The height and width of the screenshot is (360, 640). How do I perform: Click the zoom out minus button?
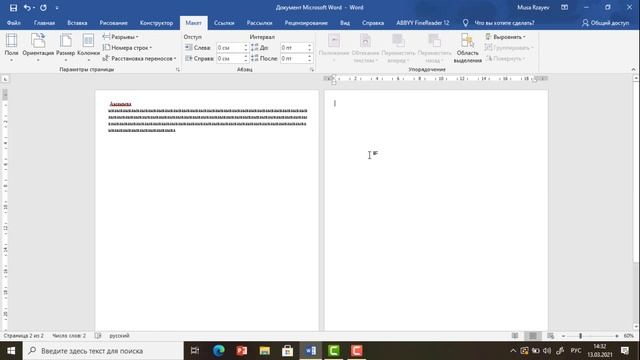[x=564, y=336]
